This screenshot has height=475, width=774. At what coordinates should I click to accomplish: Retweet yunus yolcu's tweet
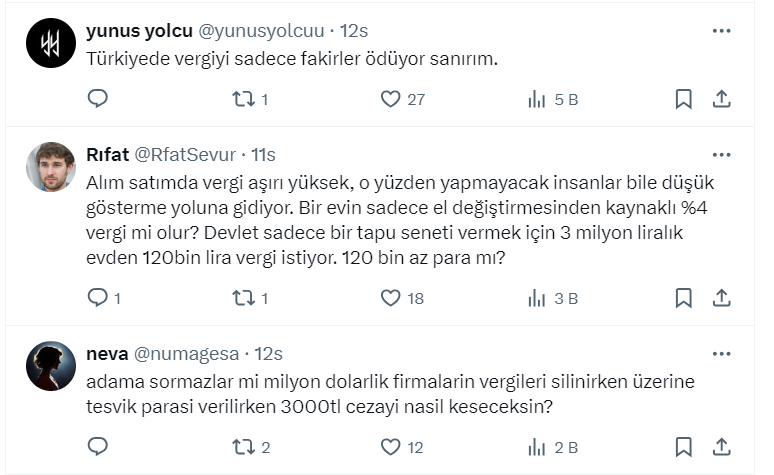pyautogui.click(x=244, y=98)
